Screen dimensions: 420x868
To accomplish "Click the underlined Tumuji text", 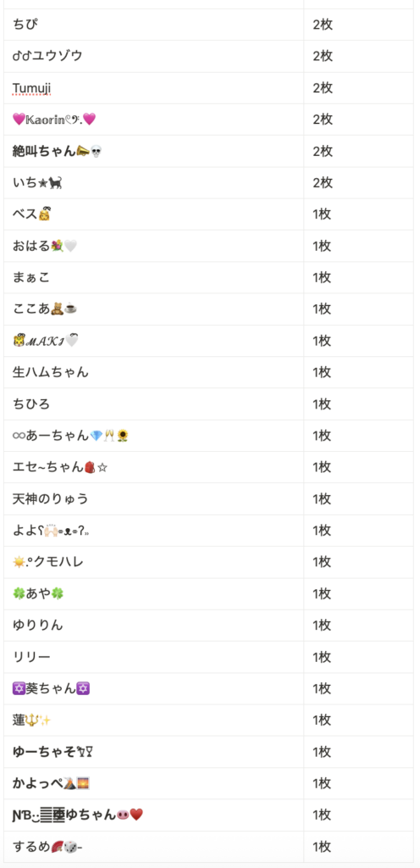I will 31,87.
